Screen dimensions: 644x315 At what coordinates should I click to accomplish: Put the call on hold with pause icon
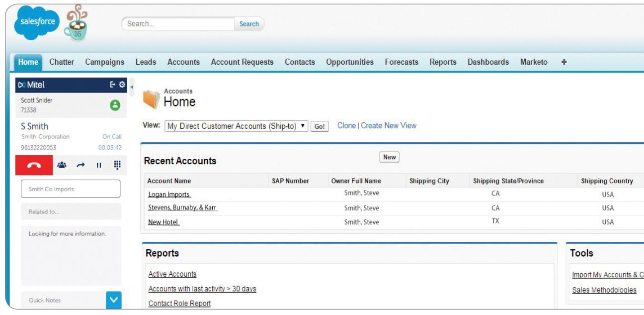(x=100, y=165)
